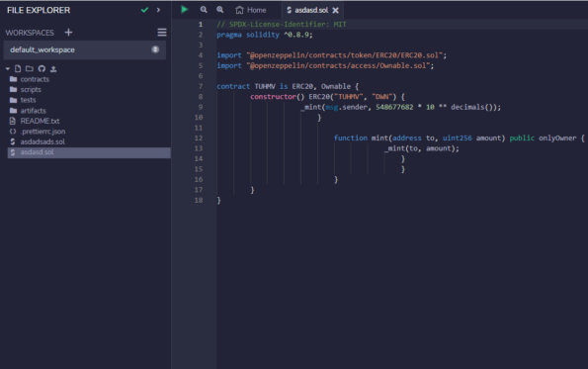The width and height of the screenshot is (588, 369).
Task: Click the contract TUHMV declaration line
Action: (x=288, y=86)
